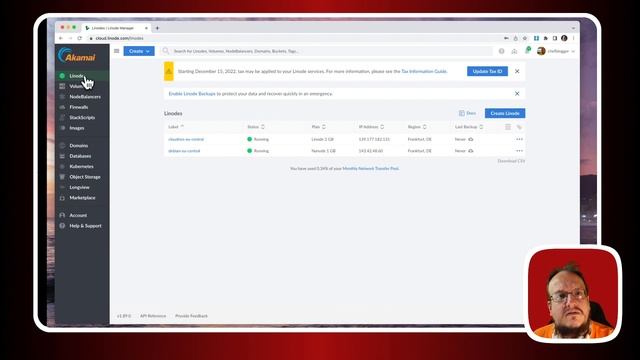Open Object Storage in the sidebar

click(82, 177)
